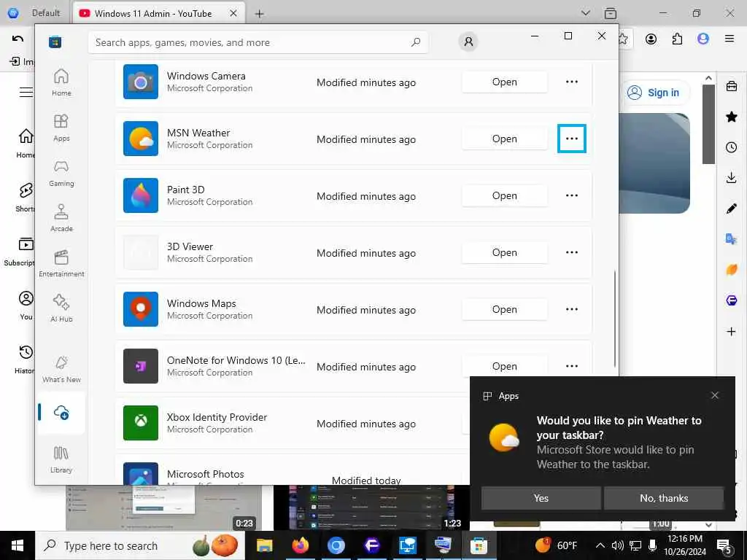Image resolution: width=747 pixels, height=560 pixels.
Task: Open What's New in Store sidebar
Action: [x=61, y=369]
